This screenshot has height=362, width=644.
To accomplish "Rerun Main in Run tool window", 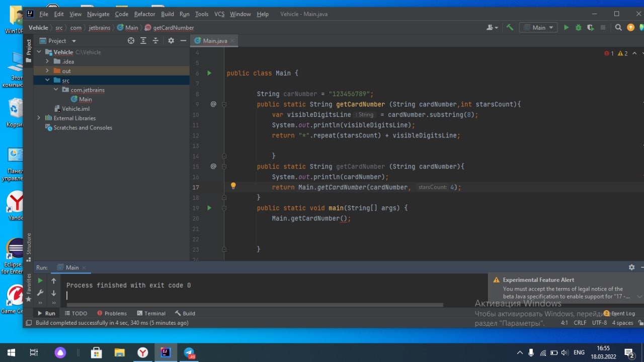I will coord(41,281).
